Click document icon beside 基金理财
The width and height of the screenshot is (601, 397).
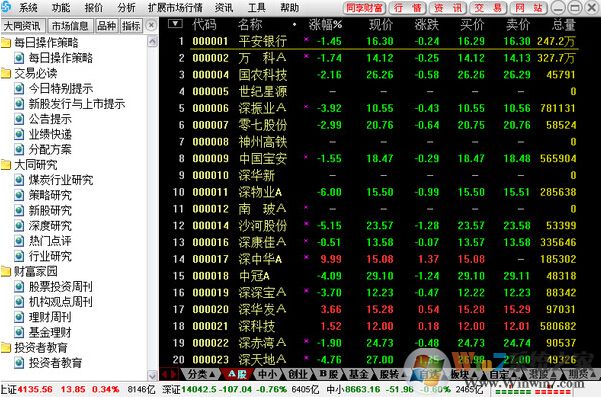click(x=19, y=332)
